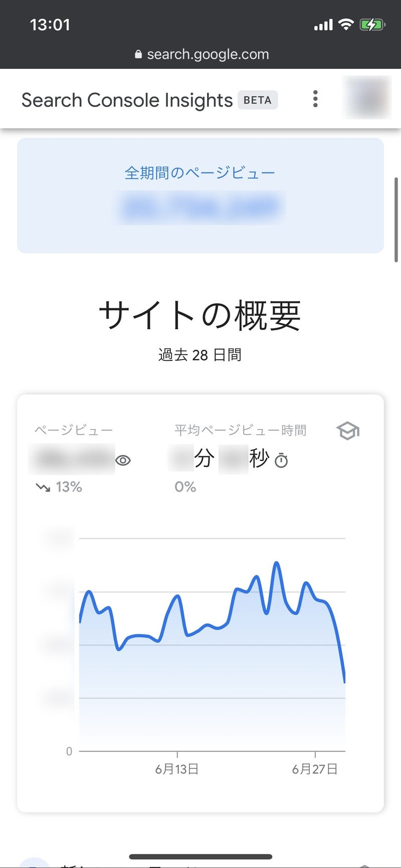The width and height of the screenshot is (401, 868).
Task: Open the three-dot more options menu
Action: click(x=315, y=99)
